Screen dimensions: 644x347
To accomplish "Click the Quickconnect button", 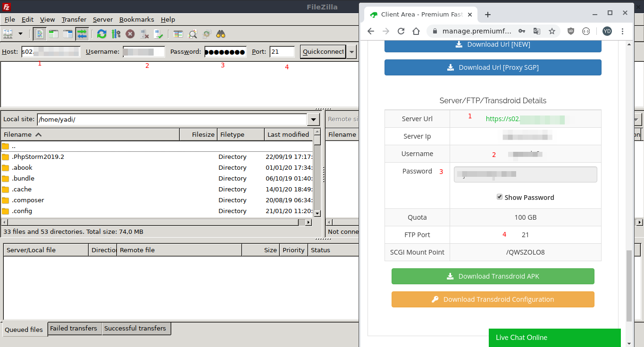I will point(323,51).
